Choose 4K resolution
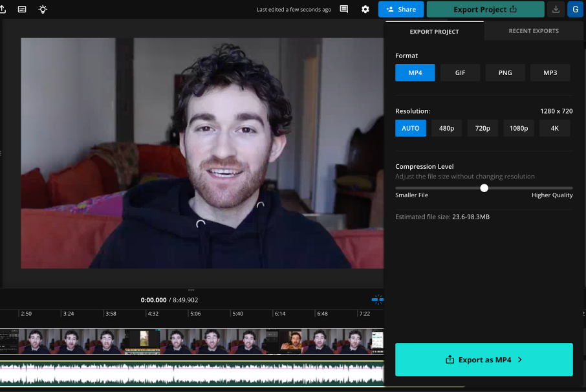Viewport: 586px width, 392px height. [554, 128]
